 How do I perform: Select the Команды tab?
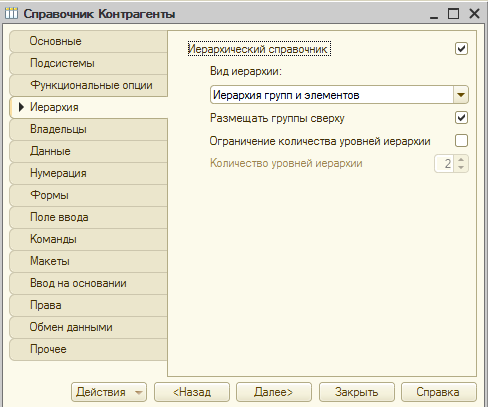[88, 239]
